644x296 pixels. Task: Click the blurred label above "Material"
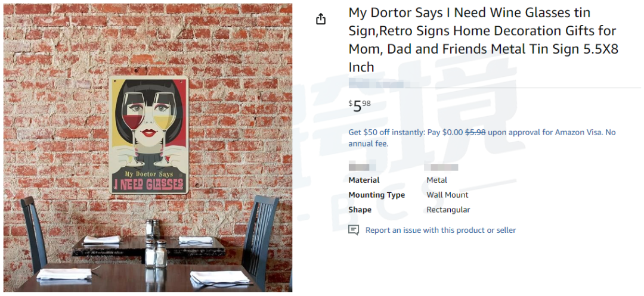(362, 167)
